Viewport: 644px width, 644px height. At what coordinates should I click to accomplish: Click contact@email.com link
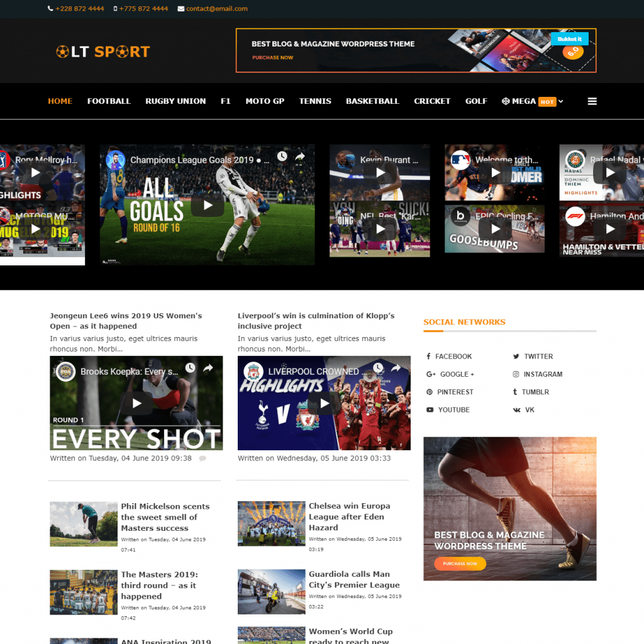(217, 9)
